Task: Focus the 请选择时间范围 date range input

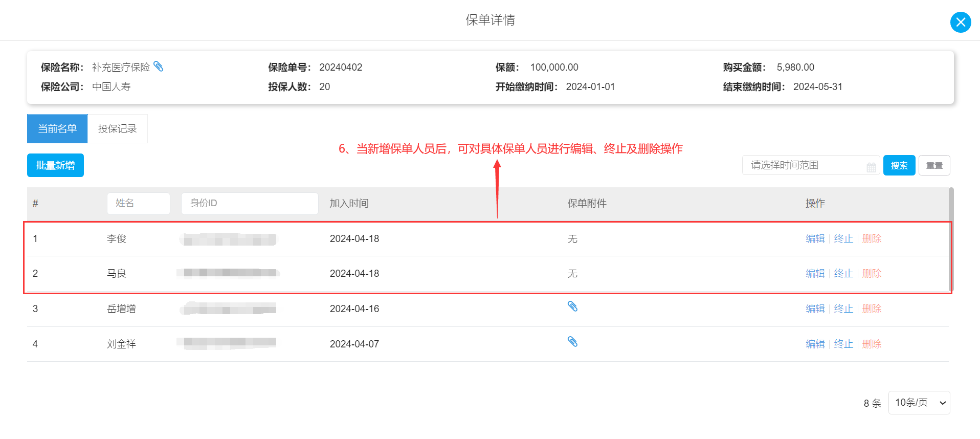Action: (x=811, y=165)
